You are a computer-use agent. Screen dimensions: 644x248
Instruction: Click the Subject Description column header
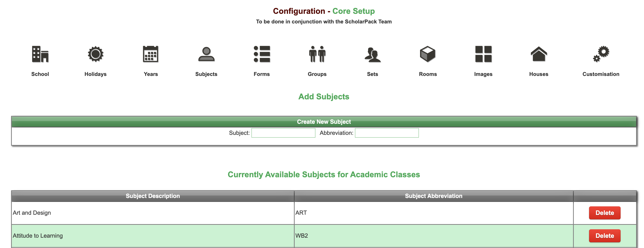(x=153, y=196)
